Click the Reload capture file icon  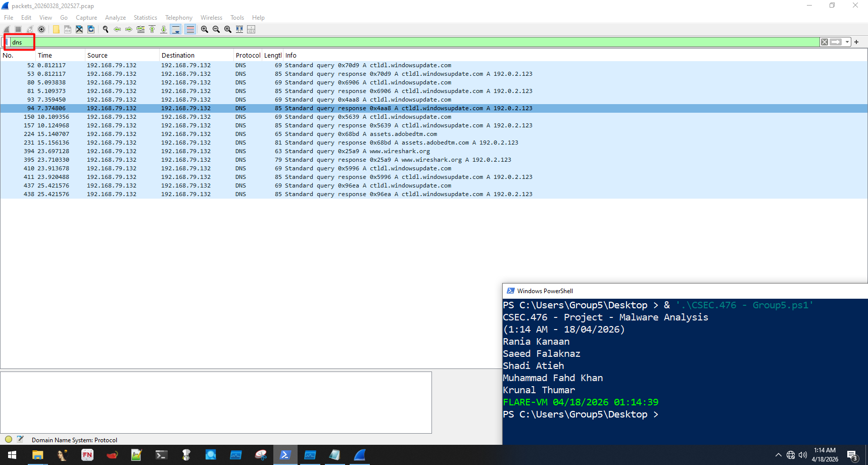[91, 29]
